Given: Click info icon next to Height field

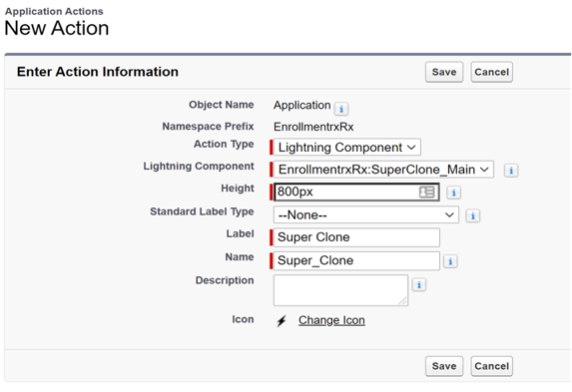Looking at the screenshot, I should [454, 193].
